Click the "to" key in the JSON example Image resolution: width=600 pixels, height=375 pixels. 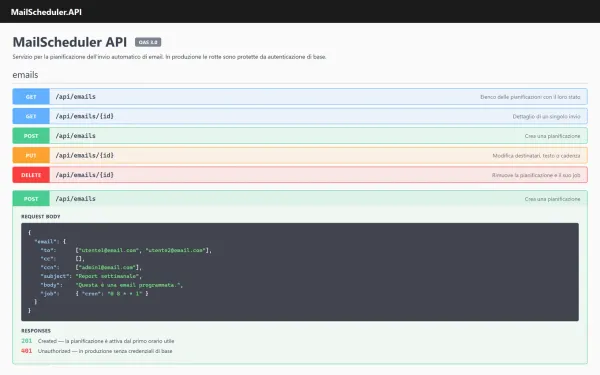click(48, 250)
